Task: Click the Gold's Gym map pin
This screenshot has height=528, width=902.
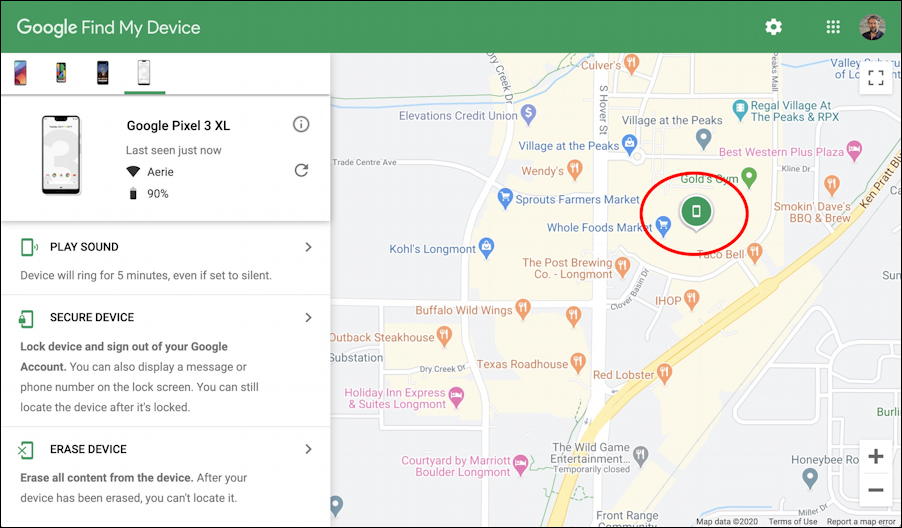Action: coord(748,178)
